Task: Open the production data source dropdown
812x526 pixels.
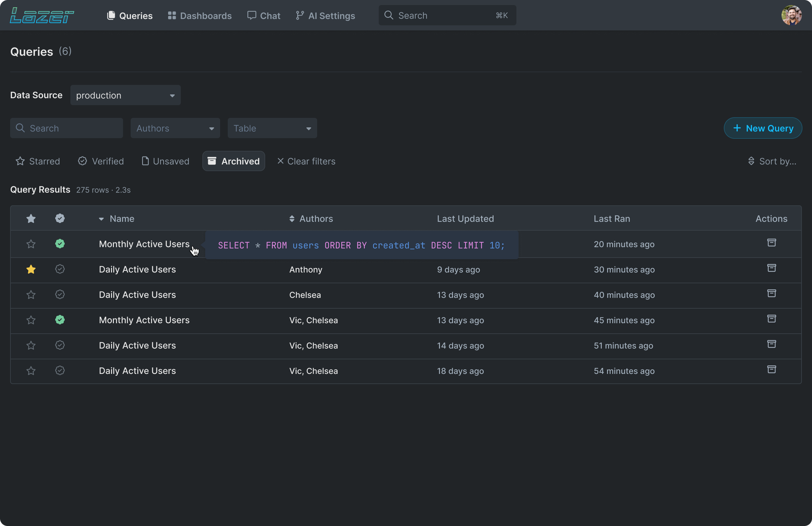Action: coord(125,95)
